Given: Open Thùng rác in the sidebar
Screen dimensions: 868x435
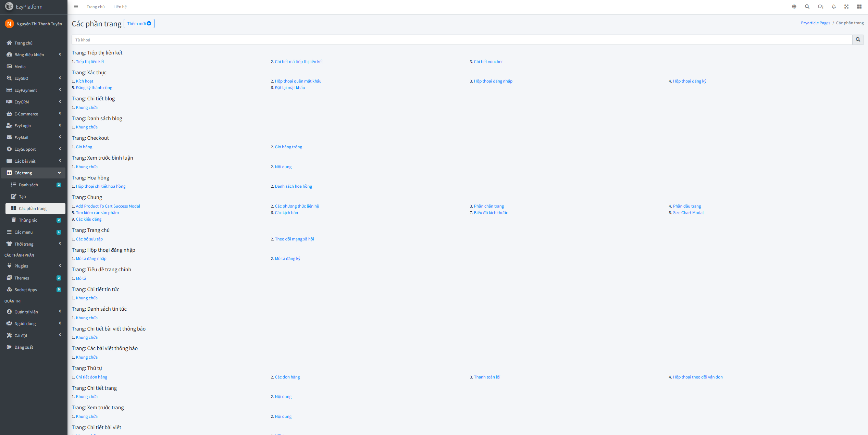Looking at the screenshot, I should [28, 220].
